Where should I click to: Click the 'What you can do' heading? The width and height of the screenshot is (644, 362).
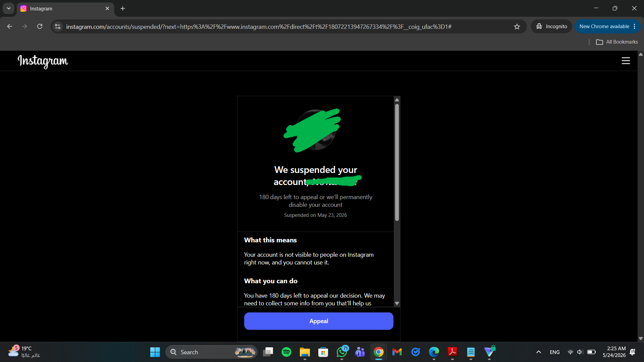coord(271,281)
